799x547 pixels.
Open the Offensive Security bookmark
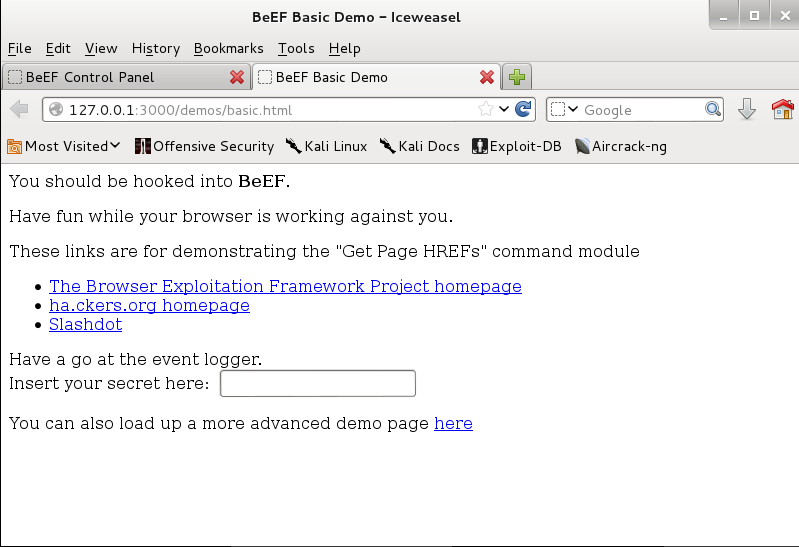pos(204,146)
